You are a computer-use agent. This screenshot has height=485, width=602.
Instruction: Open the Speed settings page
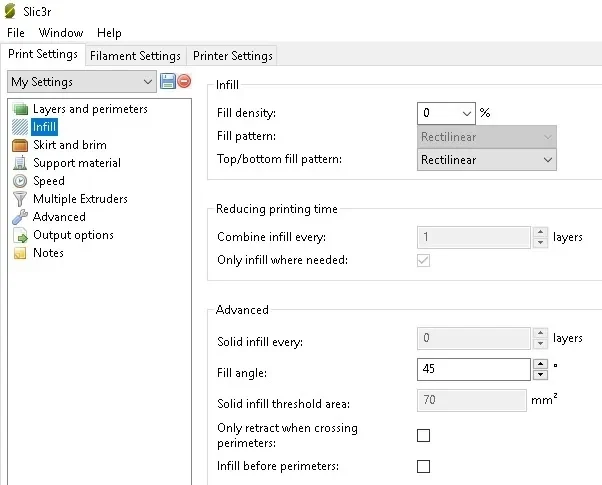pos(49,181)
